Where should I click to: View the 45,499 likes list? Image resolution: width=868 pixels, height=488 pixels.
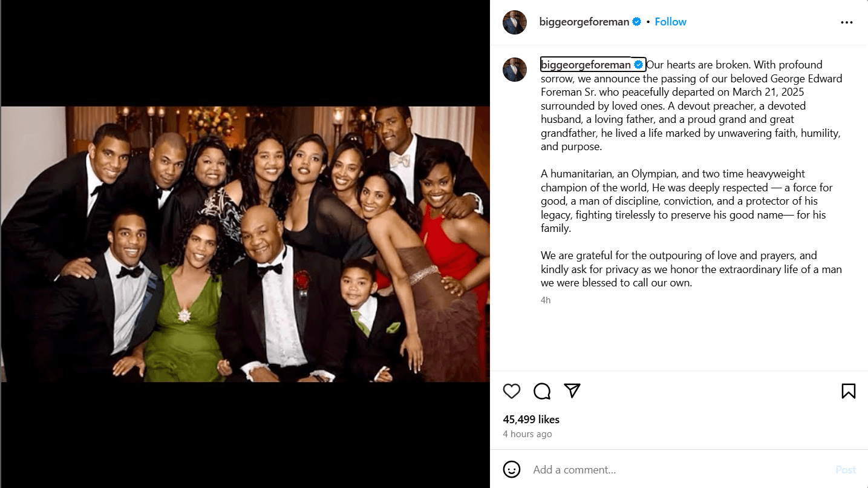tap(531, 420)
